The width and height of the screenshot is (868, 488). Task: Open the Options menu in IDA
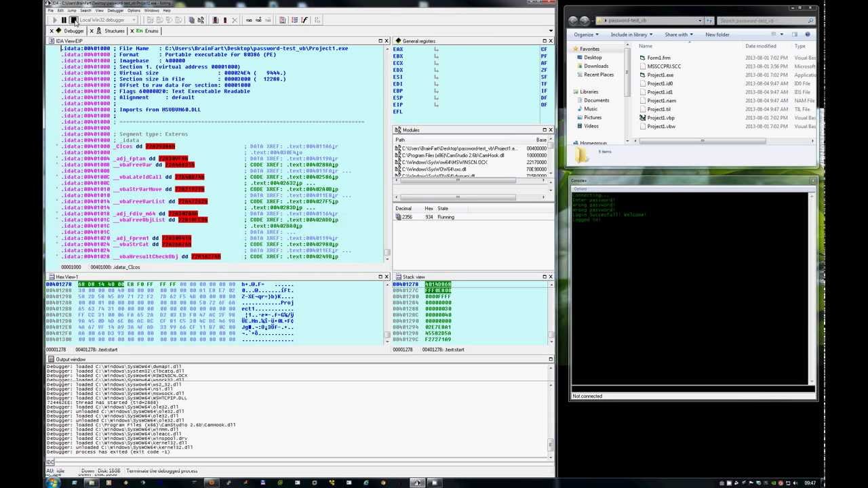[x=134, y=11]
